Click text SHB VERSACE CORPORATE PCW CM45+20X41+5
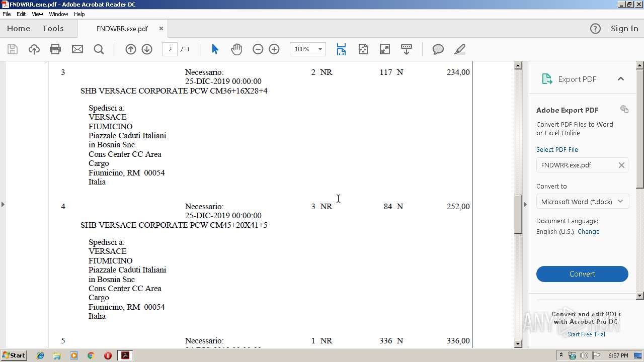Image resolution: width=644 pixels, height=362 pixels. 174,225
